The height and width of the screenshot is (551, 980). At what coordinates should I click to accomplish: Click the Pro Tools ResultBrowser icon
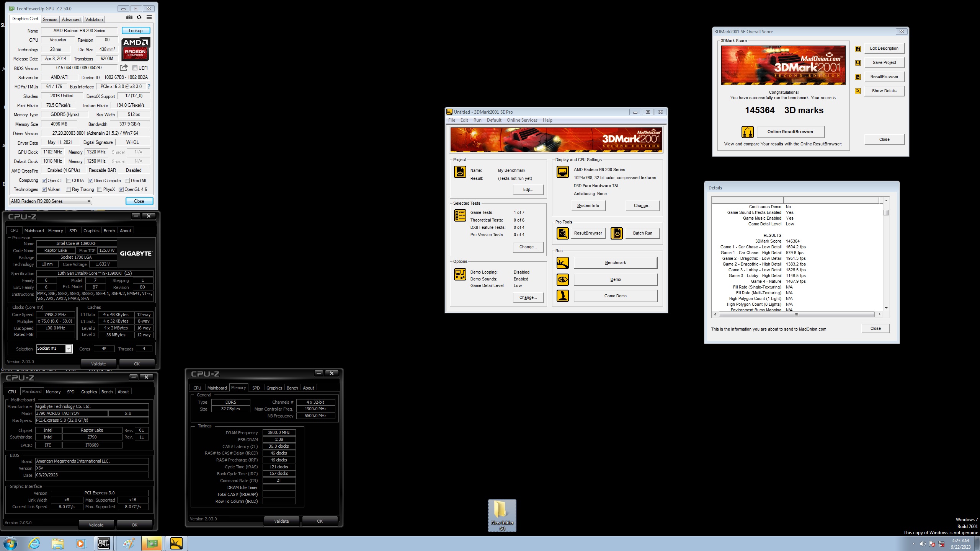tap(562, 233)
